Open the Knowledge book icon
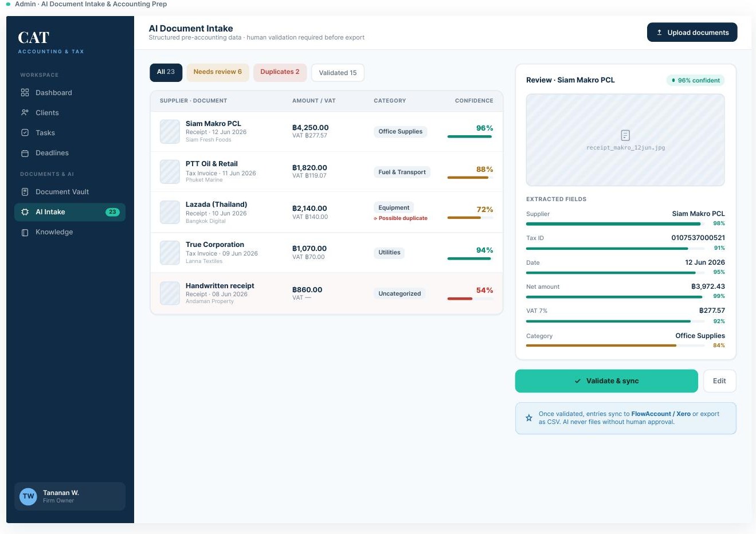Screen dimensions: 756x534 coord(25,232)
